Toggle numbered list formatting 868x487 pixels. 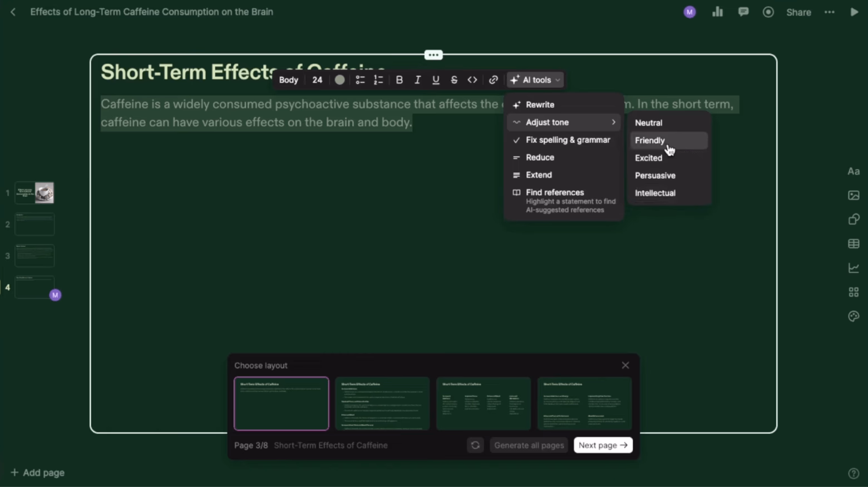click(378, 80)
